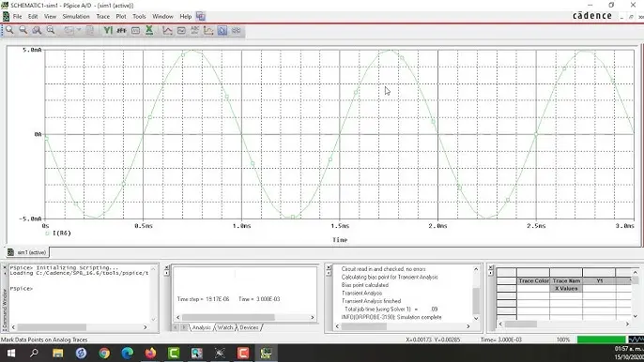This screenshot has width=644, height=362.
Task: Click the PSpice app icon beside File
Action: coord(6,16)
